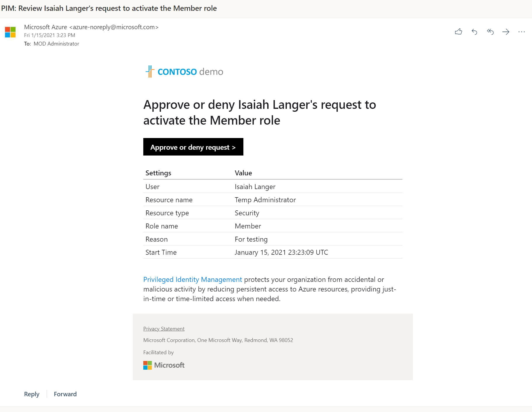Click the Reply arrow icon

pos(475,32)
